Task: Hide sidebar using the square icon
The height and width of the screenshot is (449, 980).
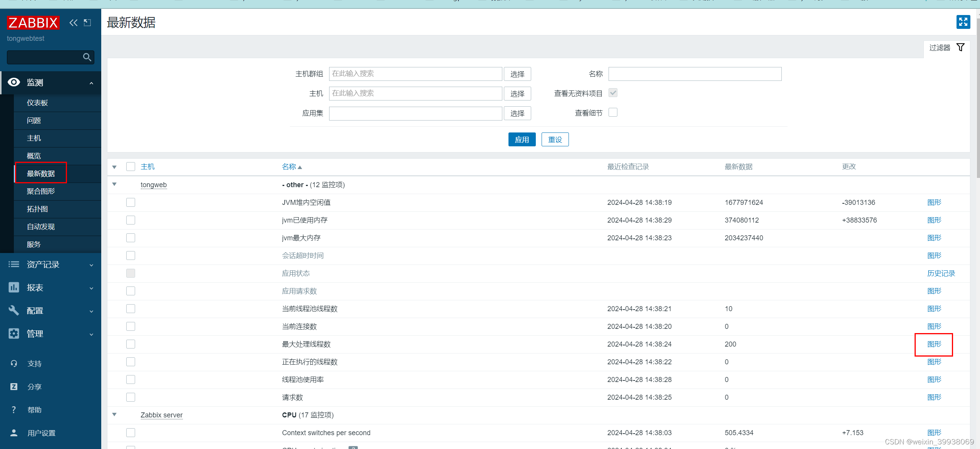Action: tap(87, 23)
